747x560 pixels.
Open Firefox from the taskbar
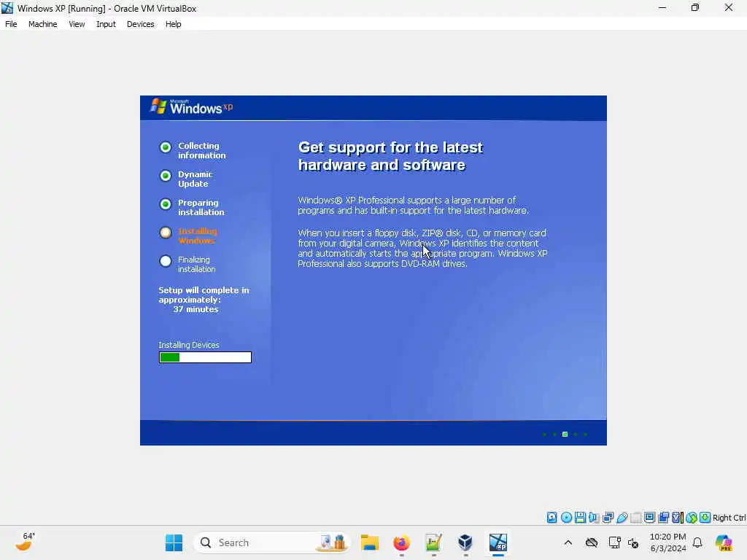point(402,542)
